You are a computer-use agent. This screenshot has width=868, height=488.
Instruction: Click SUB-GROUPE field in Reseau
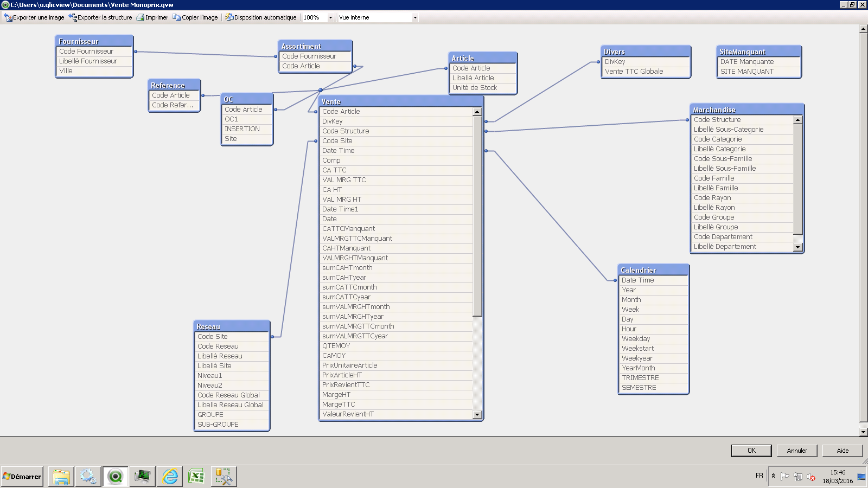coord(232,425)
